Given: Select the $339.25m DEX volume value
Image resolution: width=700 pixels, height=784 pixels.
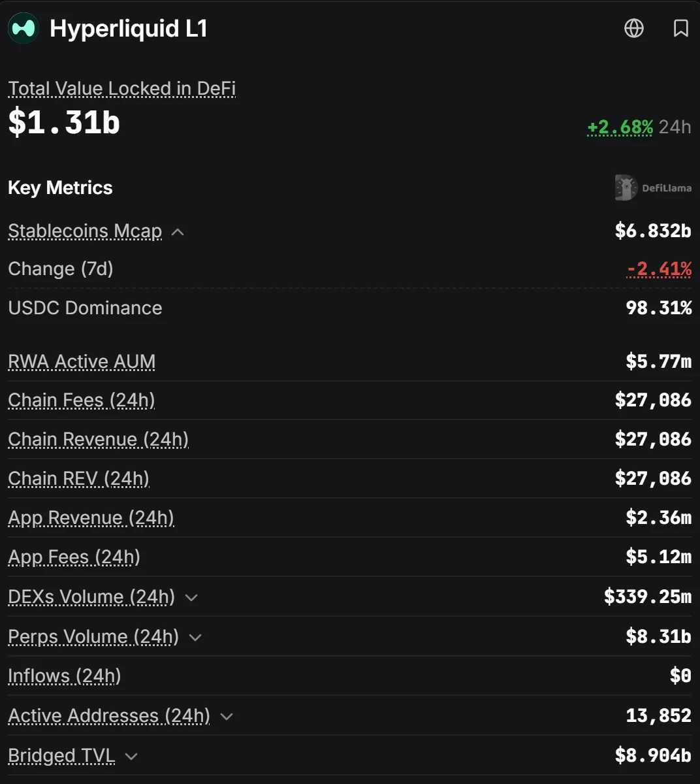Looking at the screenshot, I should [648, 596].
